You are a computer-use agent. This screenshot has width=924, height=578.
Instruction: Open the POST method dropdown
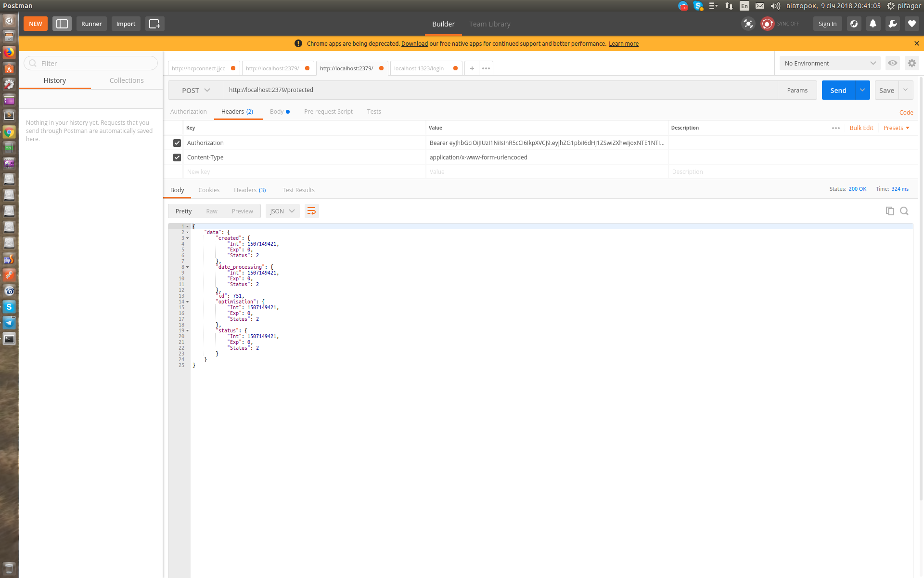click(x=196, y=90)
